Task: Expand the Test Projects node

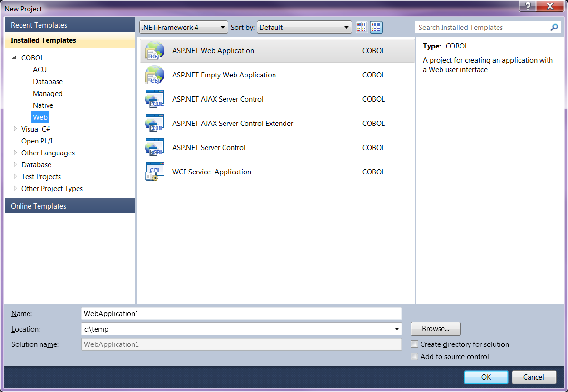Action: (15, 177)
